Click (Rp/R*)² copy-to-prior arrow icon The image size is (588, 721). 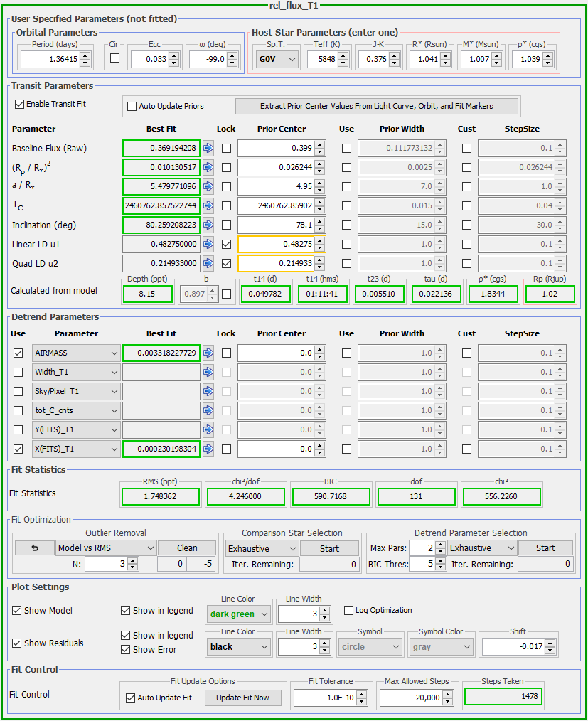pyautogui.click(x=208, y=167)
